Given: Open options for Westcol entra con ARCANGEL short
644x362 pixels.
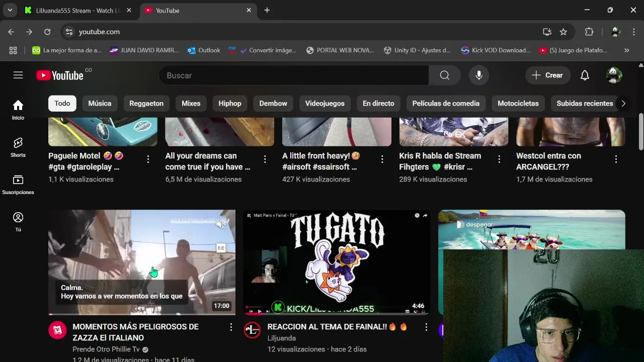Looking at the screenshot, I should [x=616, y=159].
